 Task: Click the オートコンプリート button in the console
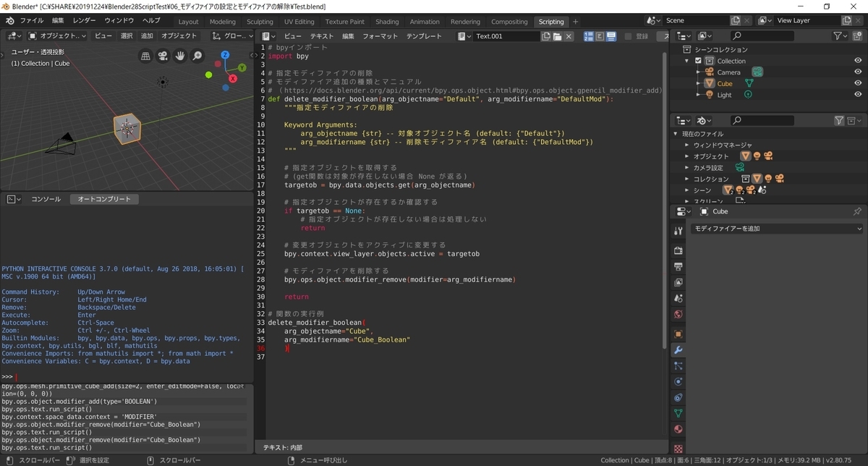(x=105, y=198)
